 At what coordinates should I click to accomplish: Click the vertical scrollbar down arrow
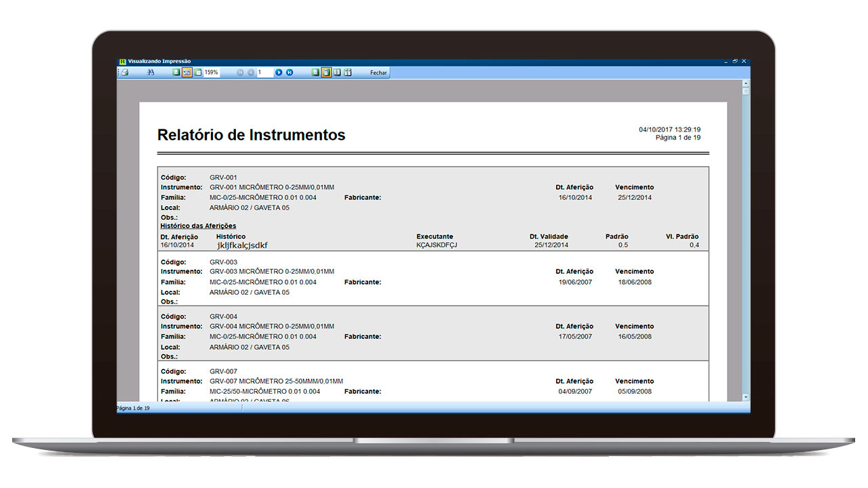click(x=746, y=397)
